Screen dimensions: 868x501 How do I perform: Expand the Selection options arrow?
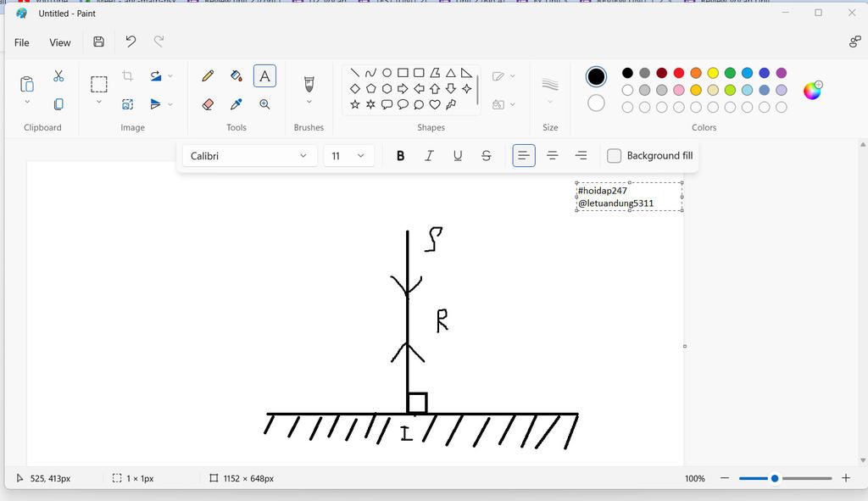pos(99,103)
